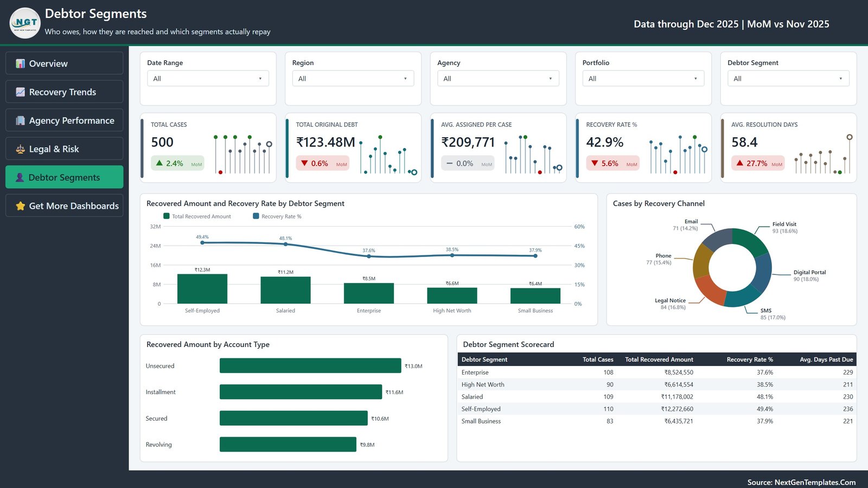Click the Revolving account type bar

pos(288,445)
